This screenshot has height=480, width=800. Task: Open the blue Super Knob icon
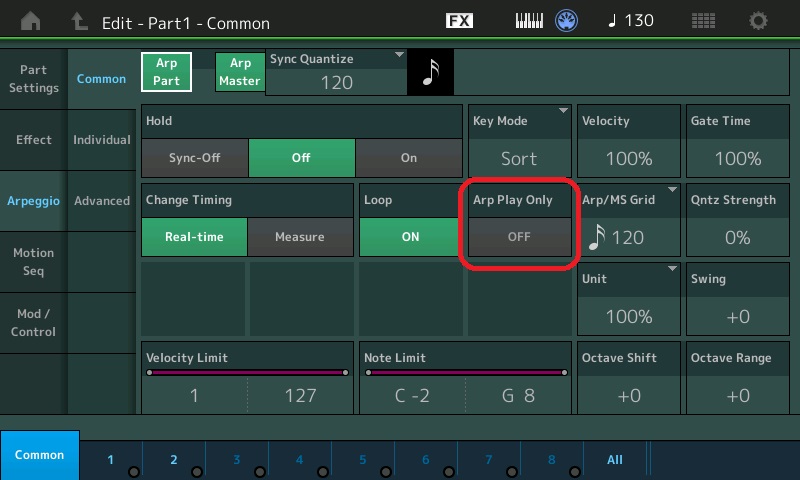pos(568,21)
